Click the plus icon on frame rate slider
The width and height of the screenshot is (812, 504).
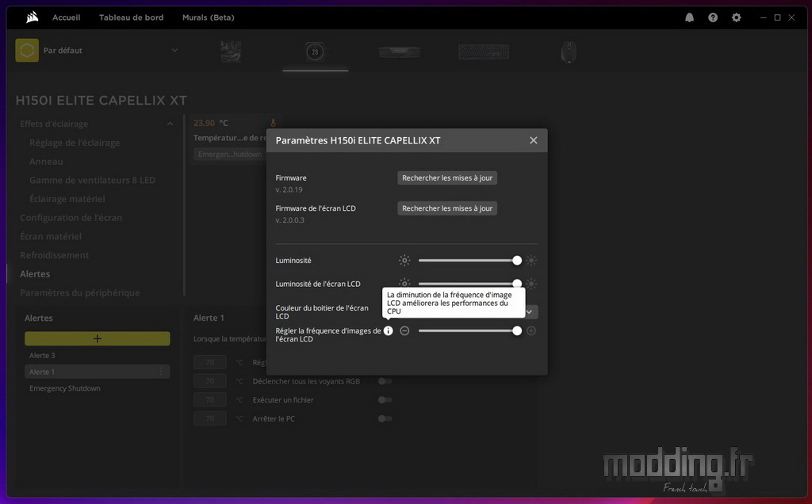coord(531,330)
